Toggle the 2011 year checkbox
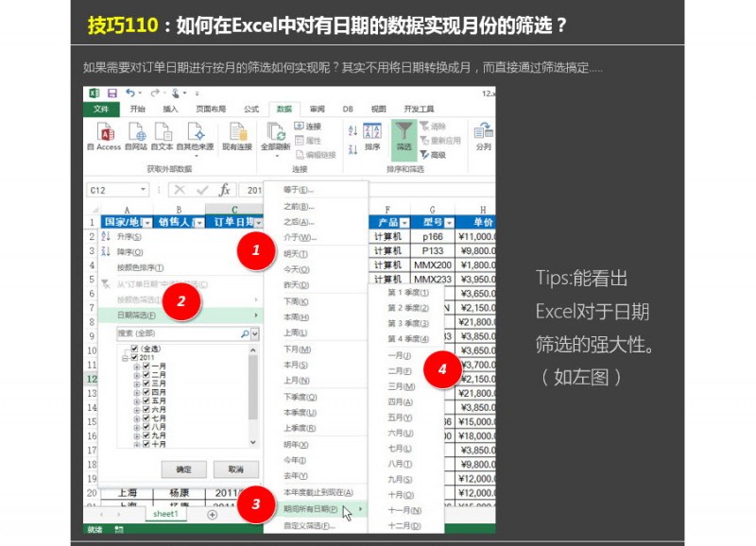Viewport: 756px width, 546px height. click(134, 357)
